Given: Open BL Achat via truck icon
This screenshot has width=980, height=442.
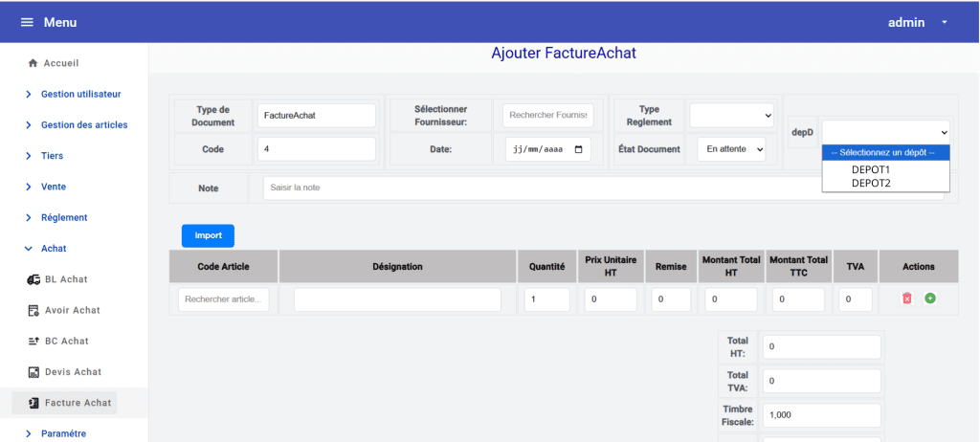Looking at the screenshot, I should pos(33,279).
